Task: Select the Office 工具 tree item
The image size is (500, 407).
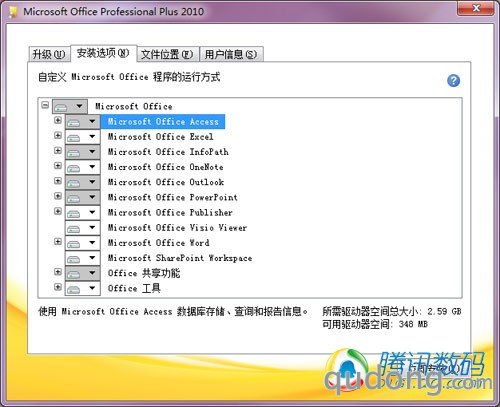Action: [x=134, y=288]
